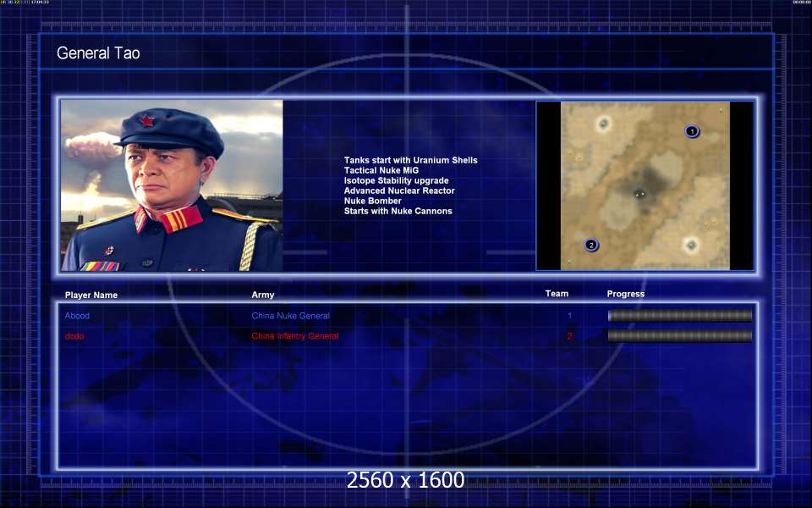Click Isotope Stability upgrade line
This screenshot has width=812, height=508.
click(396, 180)
